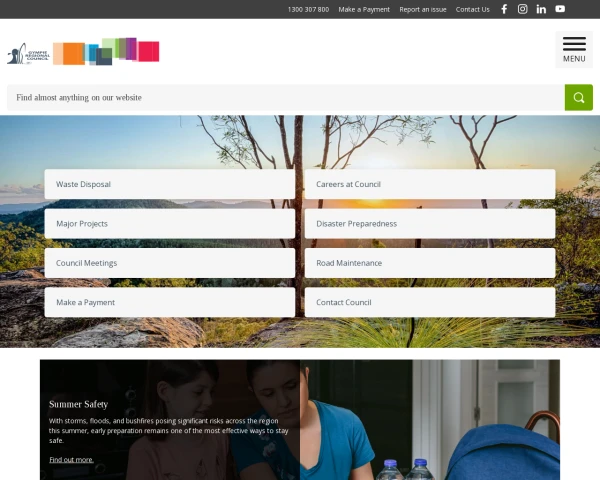Click the green search magnifier button
The width and height of the screenshot is (600, 480).
coord(579,98)
